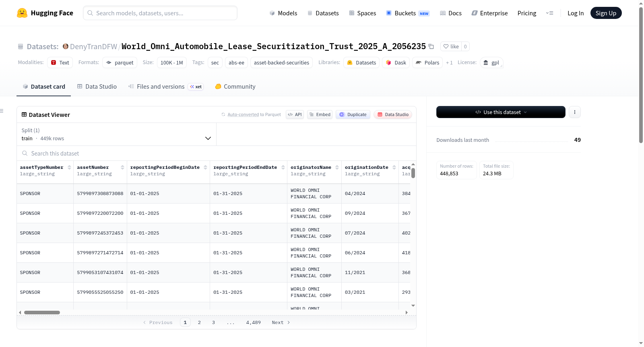Go to Spaces in top navigation

coord(363,13)
